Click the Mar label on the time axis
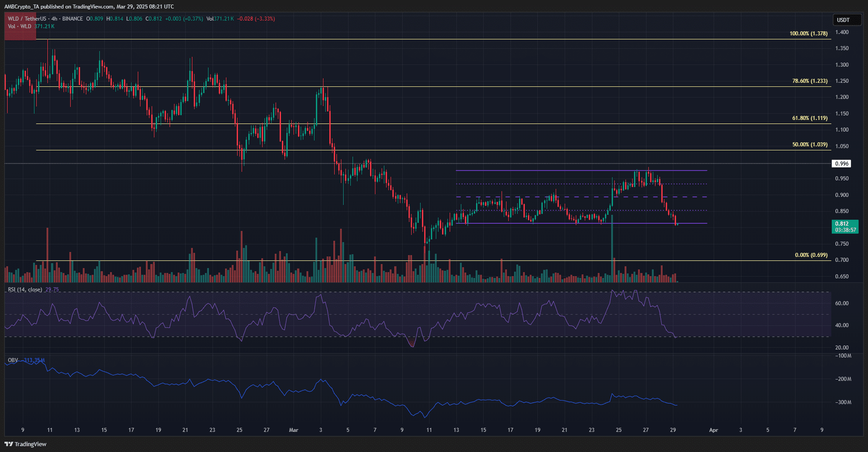The height and width of the screenshot is (452, 868). [293, 430]
